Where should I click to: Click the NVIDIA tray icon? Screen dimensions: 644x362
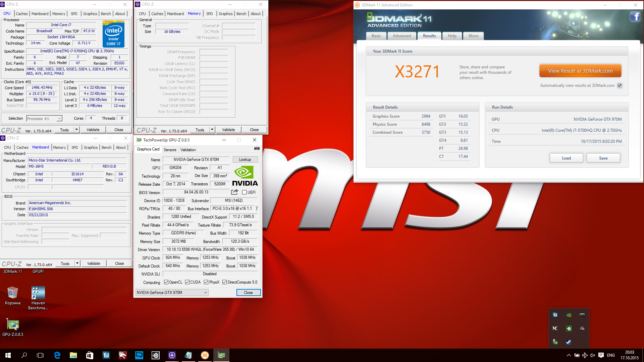[x=569, y=315]
